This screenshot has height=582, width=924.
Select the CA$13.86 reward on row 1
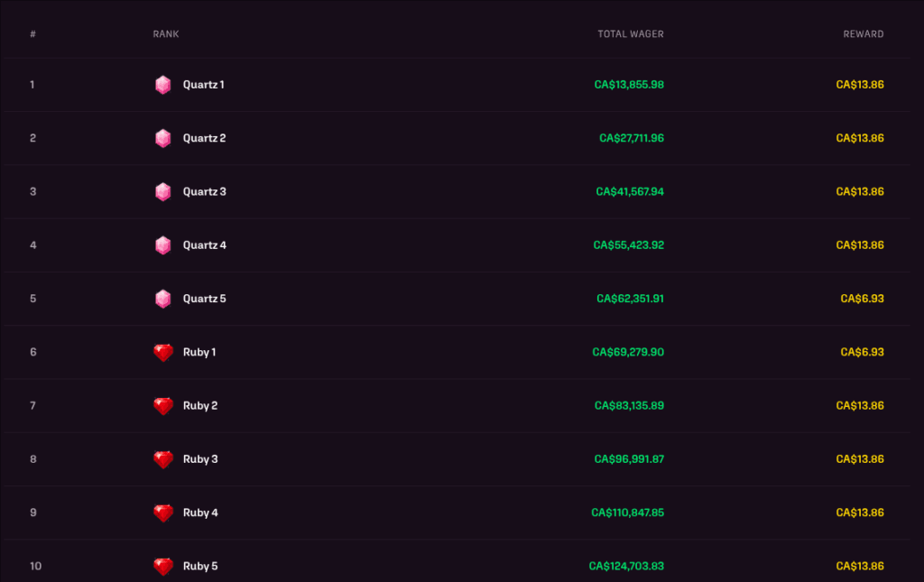tap(860, 85)
